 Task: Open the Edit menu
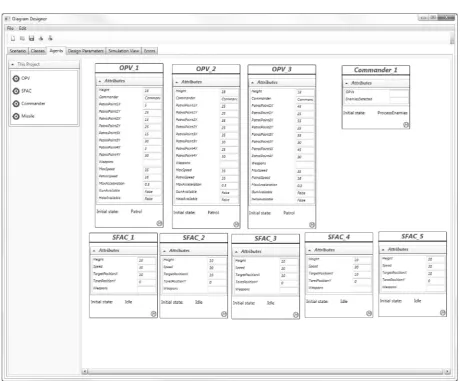pos(22,28)
